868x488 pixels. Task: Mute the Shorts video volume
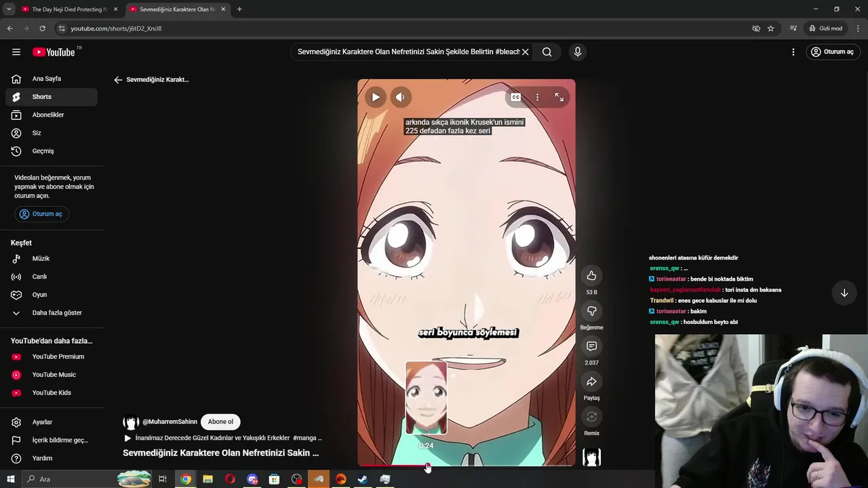pyautogui.click(x=400, y=97)
